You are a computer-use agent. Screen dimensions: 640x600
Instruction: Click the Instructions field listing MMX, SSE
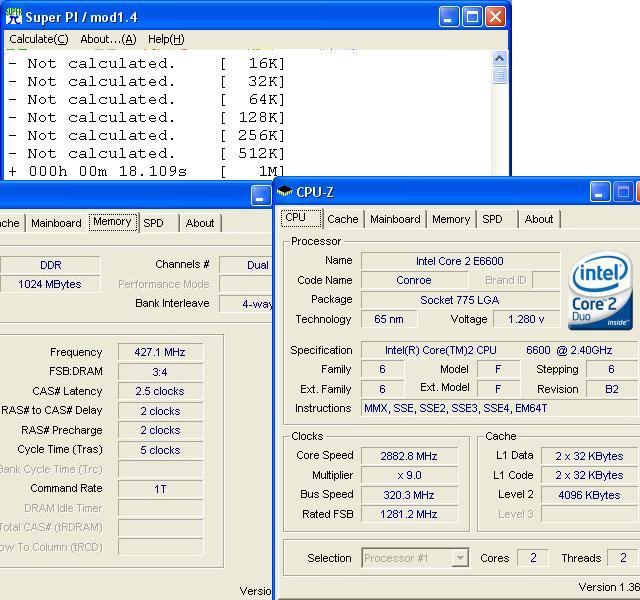[499, 408]
